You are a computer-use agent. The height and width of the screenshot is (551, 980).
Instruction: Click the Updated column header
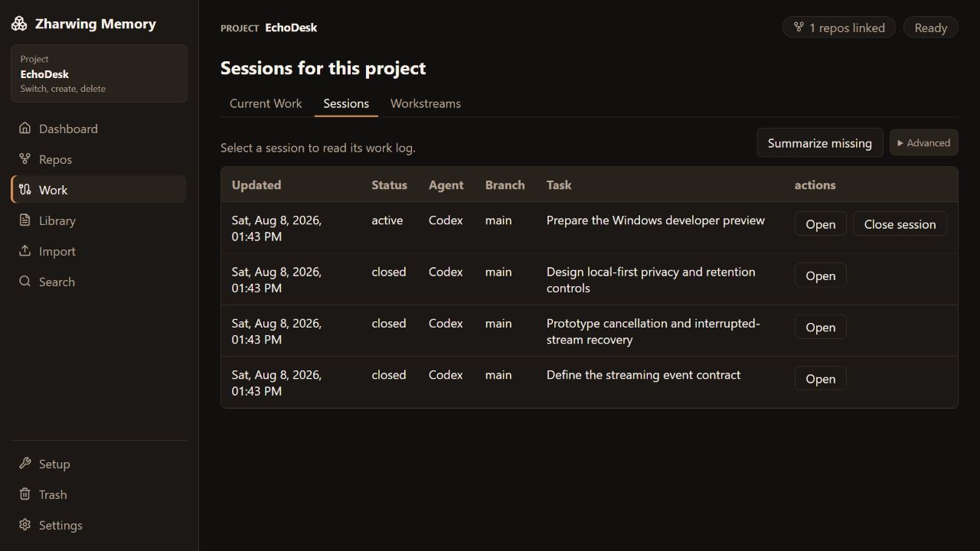(x=256, y=185)
